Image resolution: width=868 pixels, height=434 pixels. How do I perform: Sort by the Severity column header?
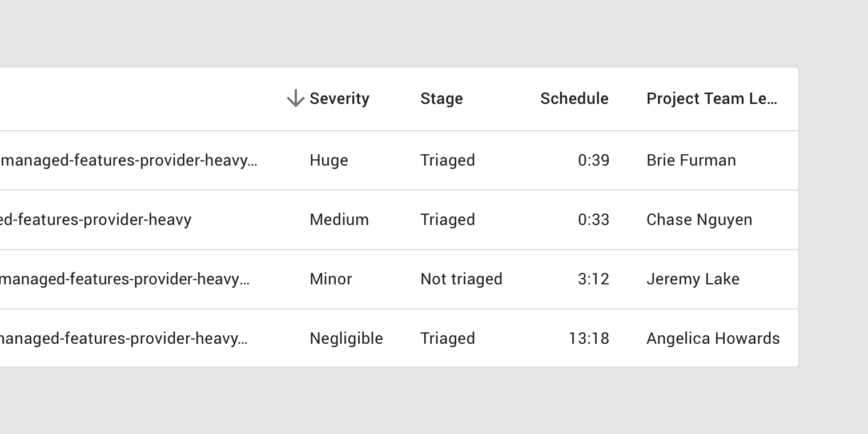click(x=339, y=99)
